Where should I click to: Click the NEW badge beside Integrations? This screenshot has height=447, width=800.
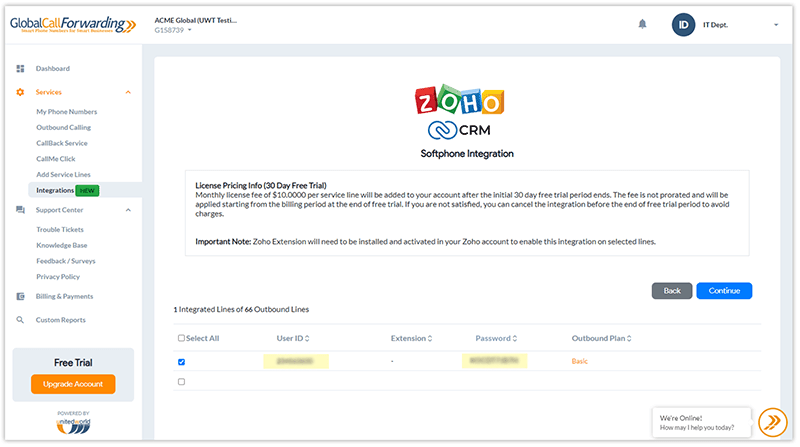[x=87, y=190]
